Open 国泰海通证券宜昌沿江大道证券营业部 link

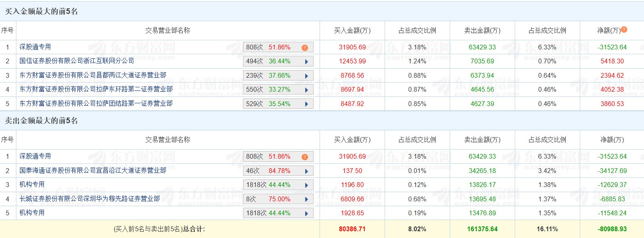93,171
